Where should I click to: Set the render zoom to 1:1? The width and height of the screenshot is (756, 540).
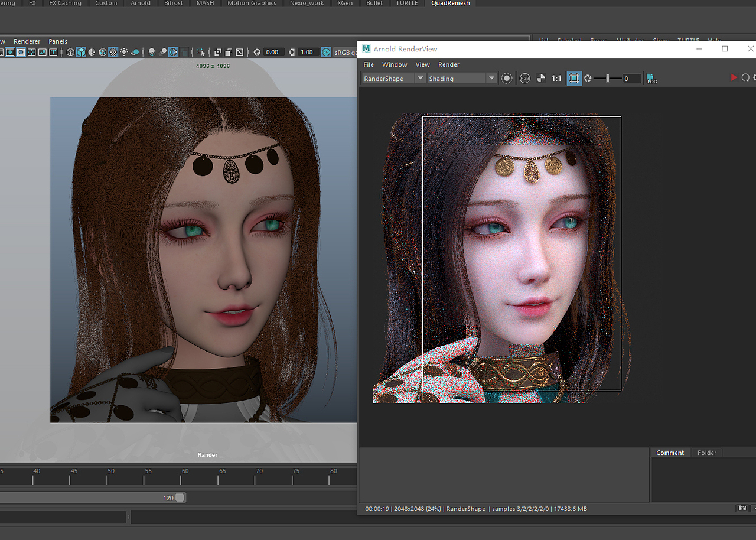pos(556,79)
